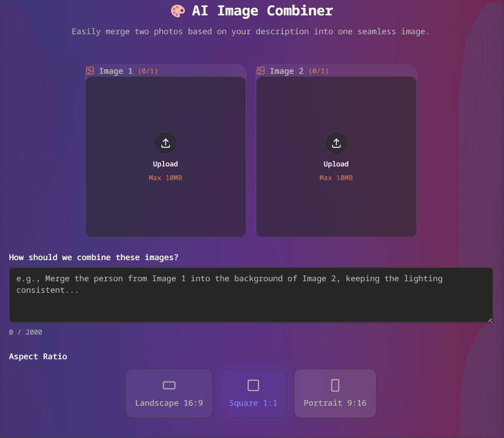
Task: Select the Landscape 16:9 aspect ratio
Action: pyautogui.click(x=169, y=393)
